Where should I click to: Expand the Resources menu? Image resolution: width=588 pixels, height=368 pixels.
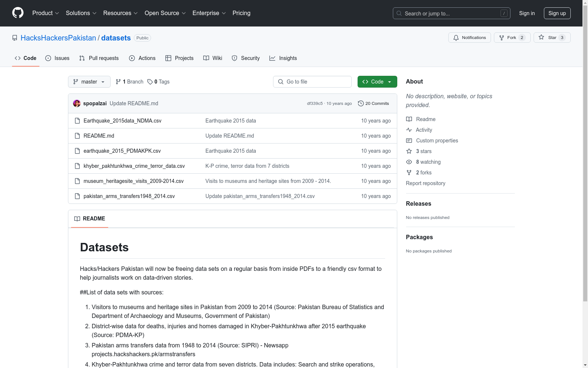[x=120, y=13]
